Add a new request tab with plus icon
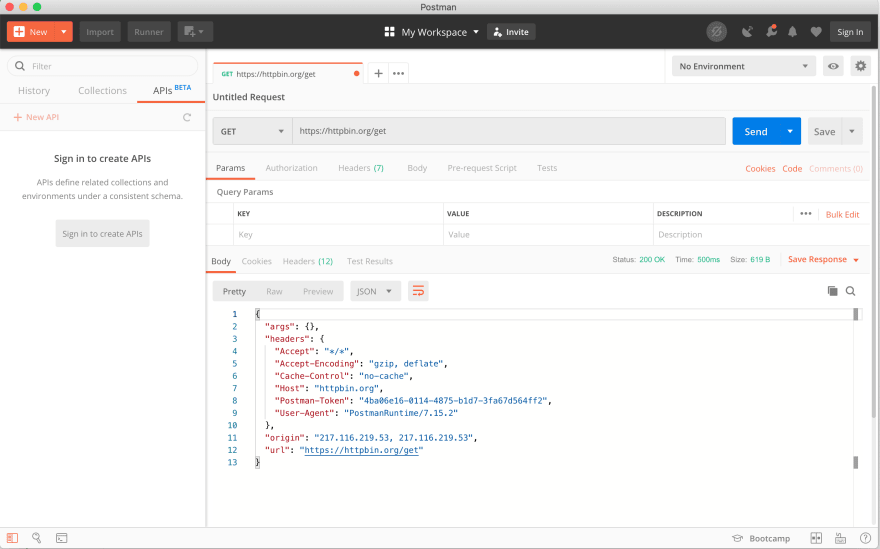Screen dimensions: 880x549 click(378, 74)
